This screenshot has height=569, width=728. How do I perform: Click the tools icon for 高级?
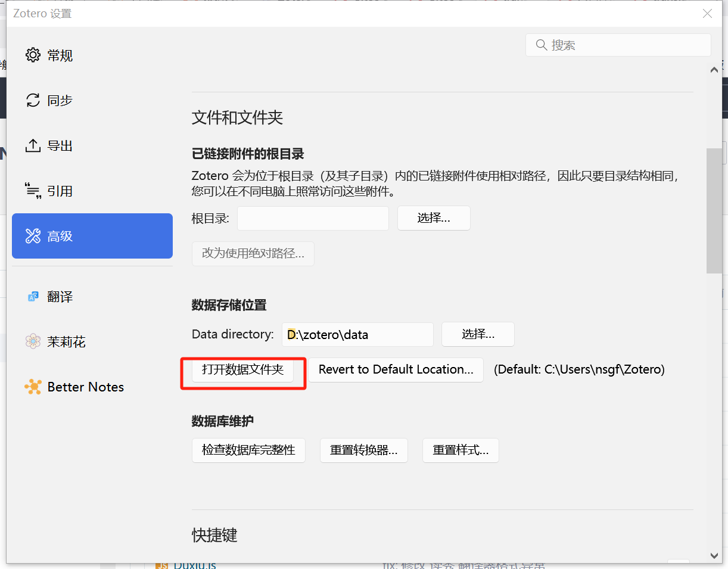[x=33, y=237]
